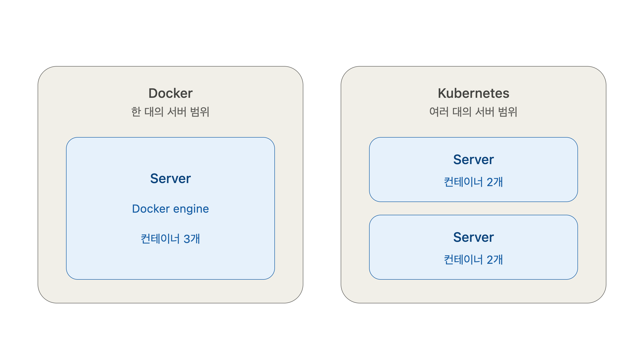Click the '컨테이너 3개' label
The height and width of the screenshot is (341, 644).
click(170, 239)
